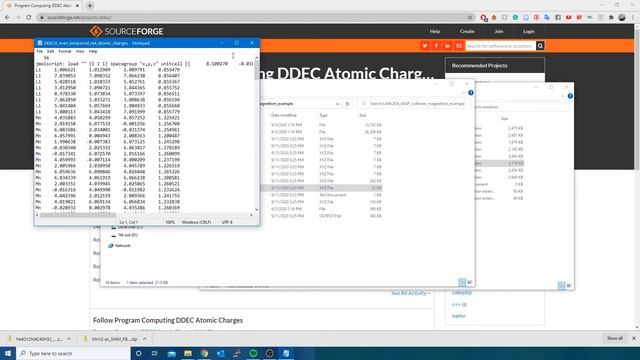Close the Program Computing DDEC tab
The image size is (640, 360).
pyautogui.click(x=77, y=6)
